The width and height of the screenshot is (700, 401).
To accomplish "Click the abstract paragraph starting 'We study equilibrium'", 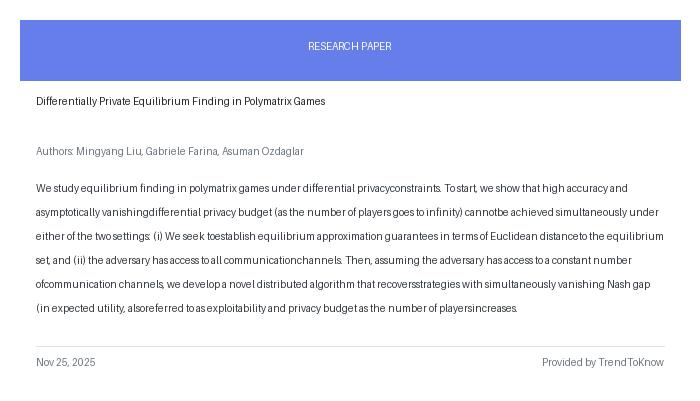I will 350,248.
